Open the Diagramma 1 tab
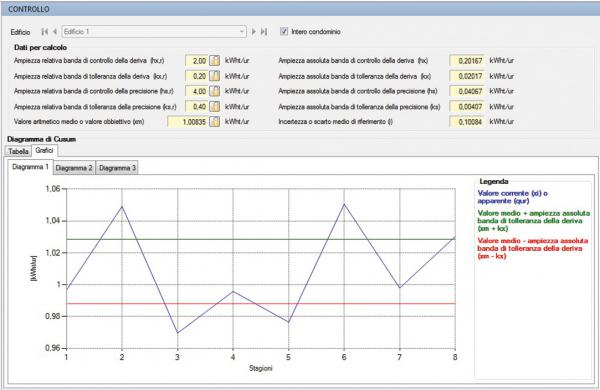This screenshot has width=600, height=390. click(x=31, y=167)
